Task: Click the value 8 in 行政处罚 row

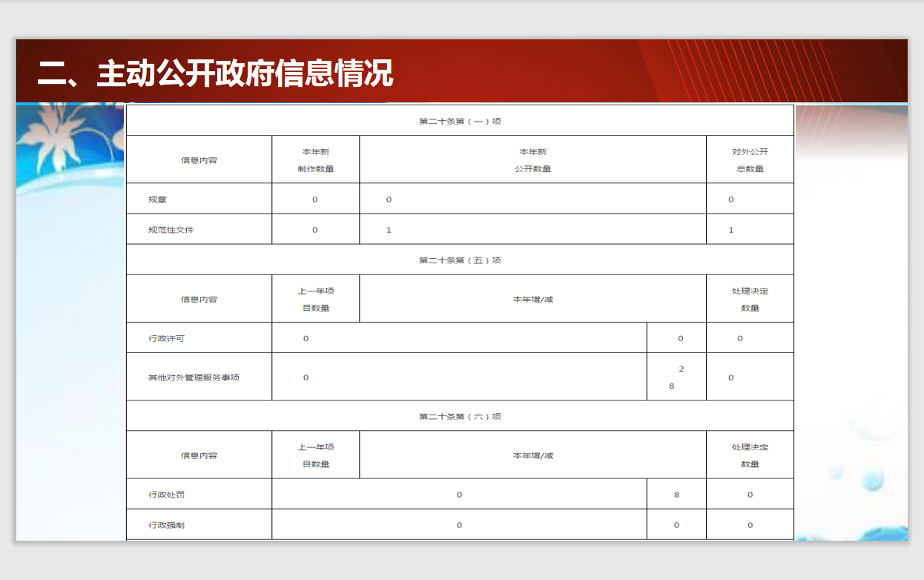Action: point(676,495)
